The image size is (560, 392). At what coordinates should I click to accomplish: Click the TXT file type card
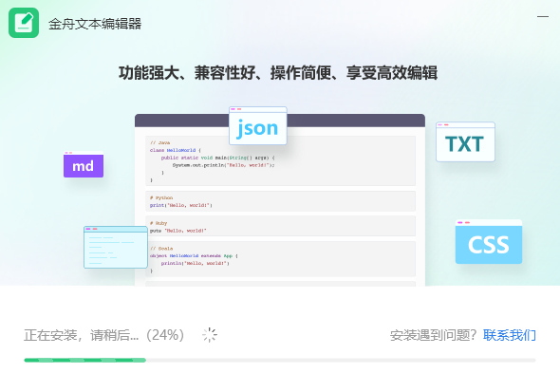click(x=465, y=141)
